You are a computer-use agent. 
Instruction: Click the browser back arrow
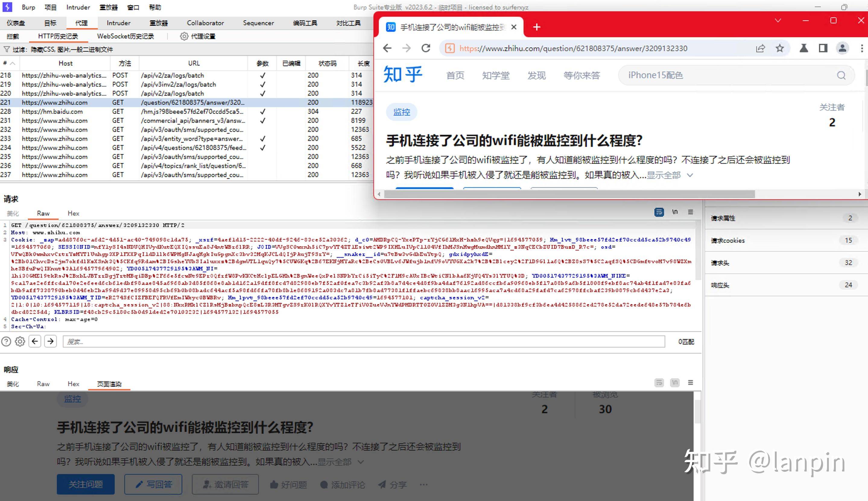[387, 48]
